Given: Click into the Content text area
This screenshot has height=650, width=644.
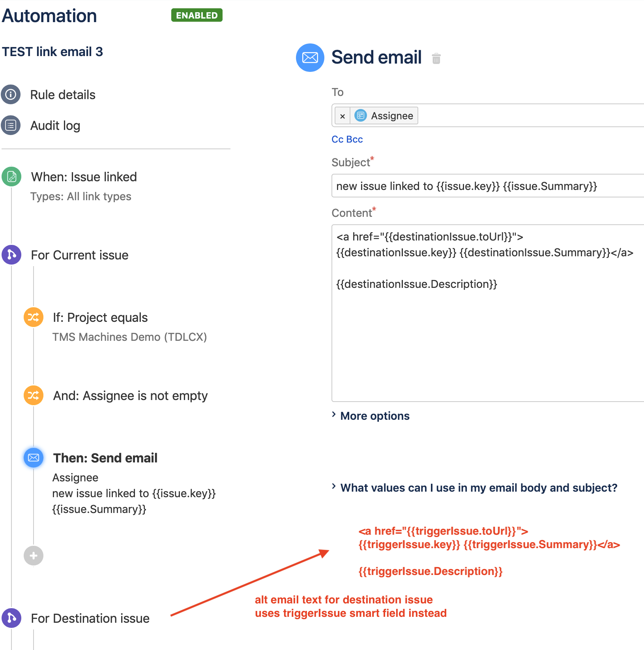Looking at the screenshot, I should point(488,313).
